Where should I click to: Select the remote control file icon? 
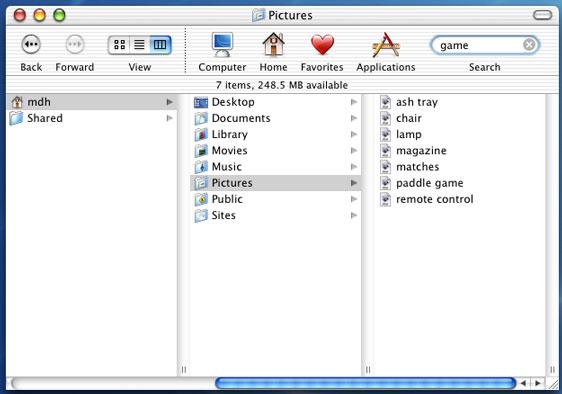point(385,199)
